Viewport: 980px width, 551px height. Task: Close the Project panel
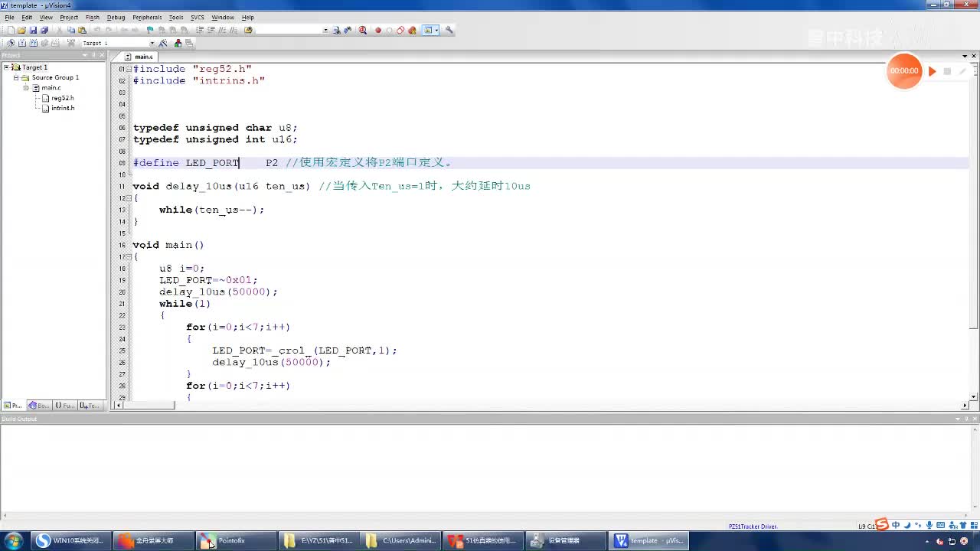tap(103, 55)
